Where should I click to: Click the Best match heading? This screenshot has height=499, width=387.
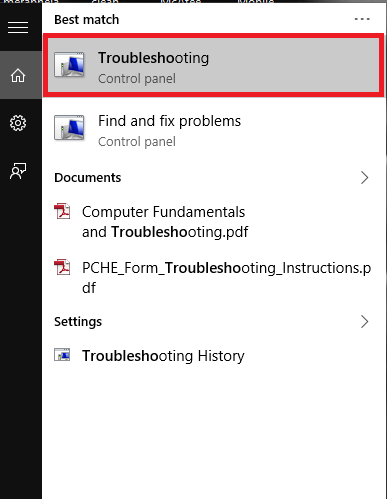click(x=87, y=20)
